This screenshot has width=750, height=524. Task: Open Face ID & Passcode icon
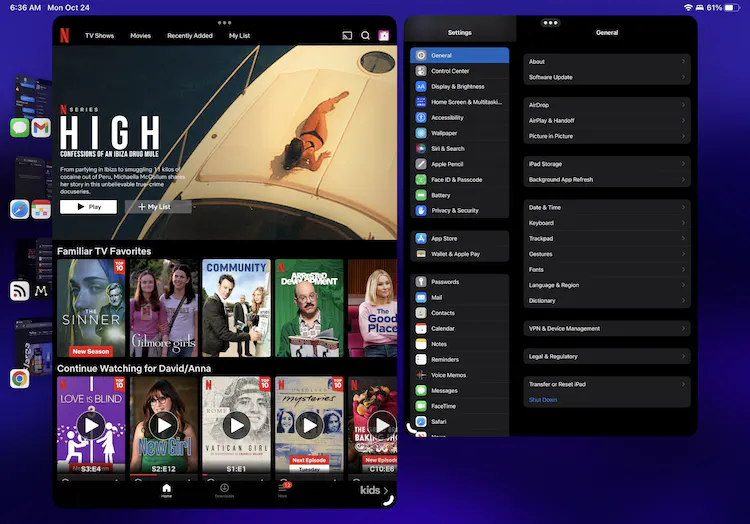tap(421, 179)
